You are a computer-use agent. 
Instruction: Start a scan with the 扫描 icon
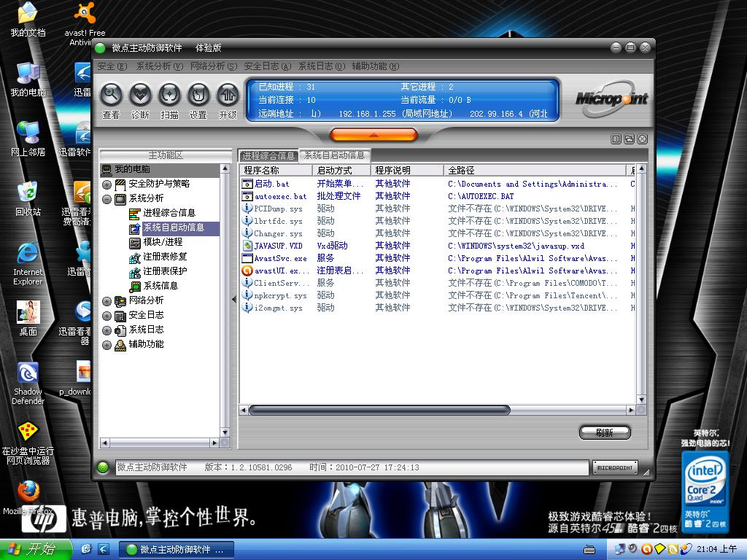169,94
